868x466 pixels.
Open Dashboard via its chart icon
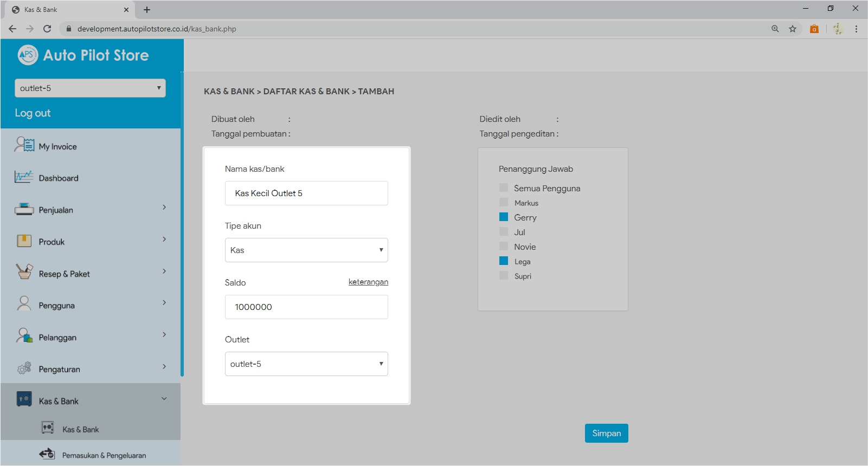24,177
